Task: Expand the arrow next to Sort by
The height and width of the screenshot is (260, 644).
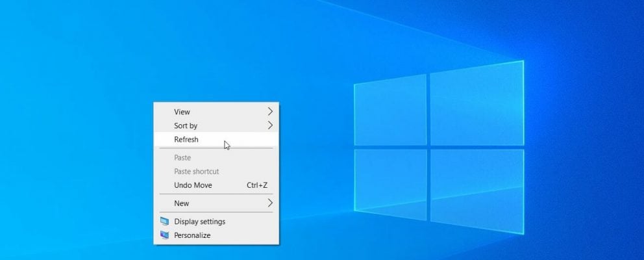Action: (270, 125)
